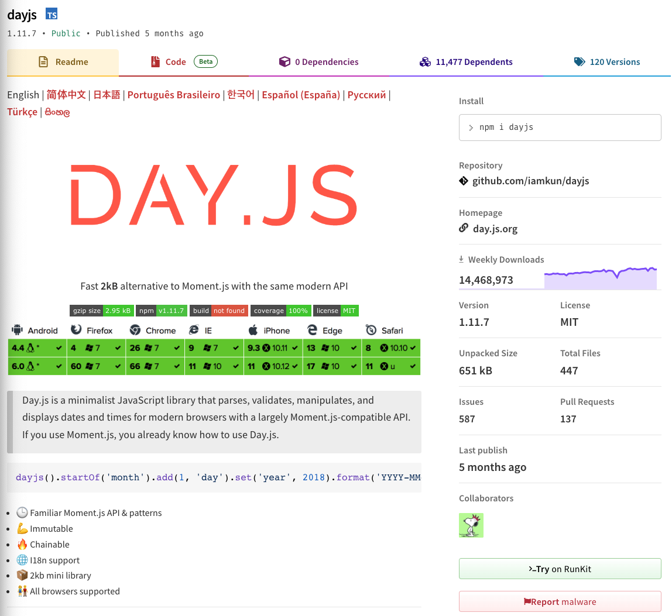Open the Español (España) readme link
The height and width of the screenshot is (616, 672).
301,95
